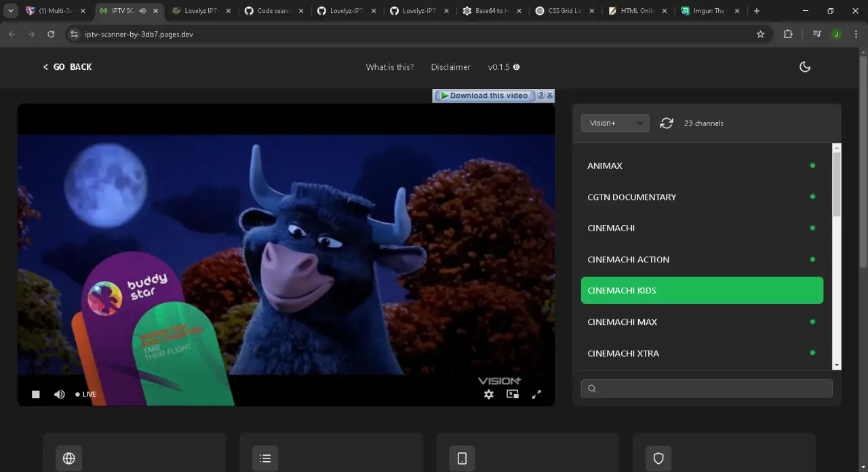The height and width of the screenshot is (472, 868).
Task: Open the Disclaimer link
Action: pos(450,66)
